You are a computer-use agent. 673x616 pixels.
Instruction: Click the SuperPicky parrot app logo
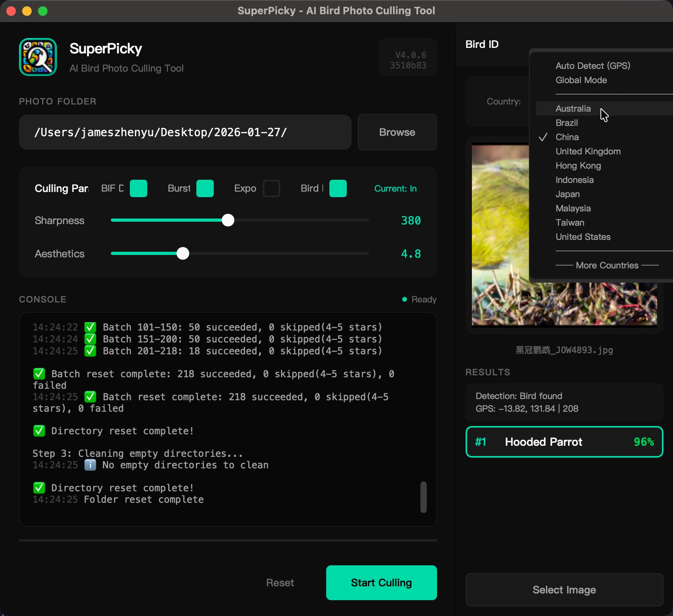(38, 57)
